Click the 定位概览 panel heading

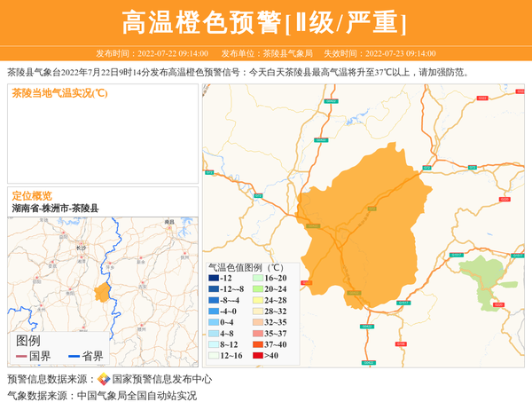pyautogui.click(x=32, y=195)
